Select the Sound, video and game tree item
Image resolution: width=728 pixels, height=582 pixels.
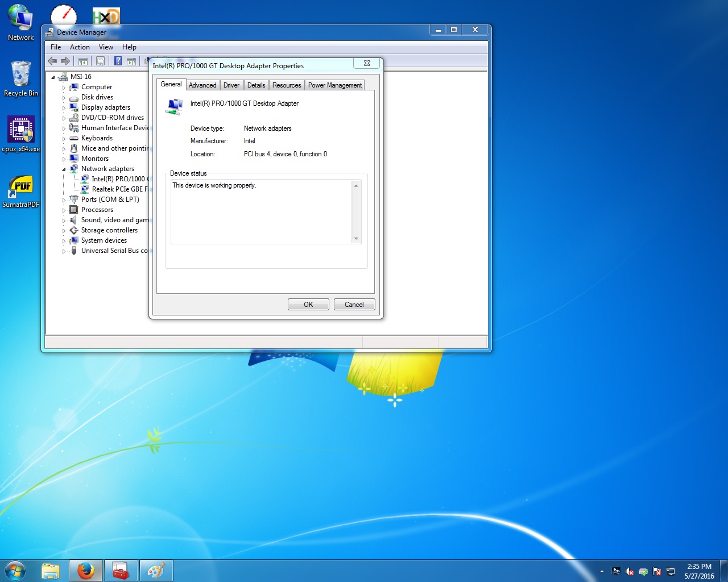click(109, 220)
